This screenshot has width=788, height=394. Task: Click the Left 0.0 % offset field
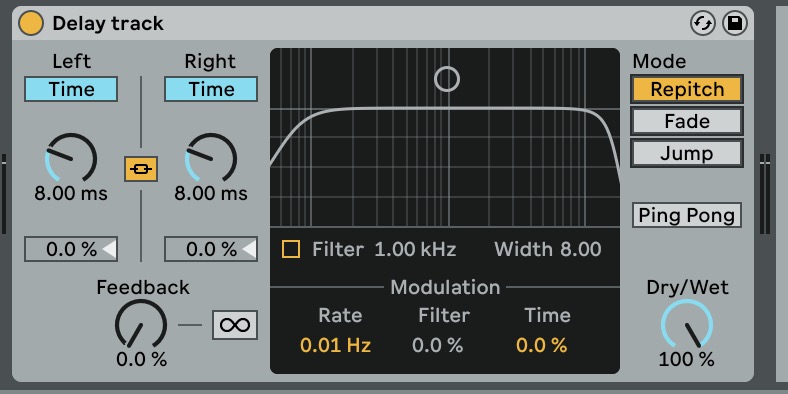tap(71, 249)
